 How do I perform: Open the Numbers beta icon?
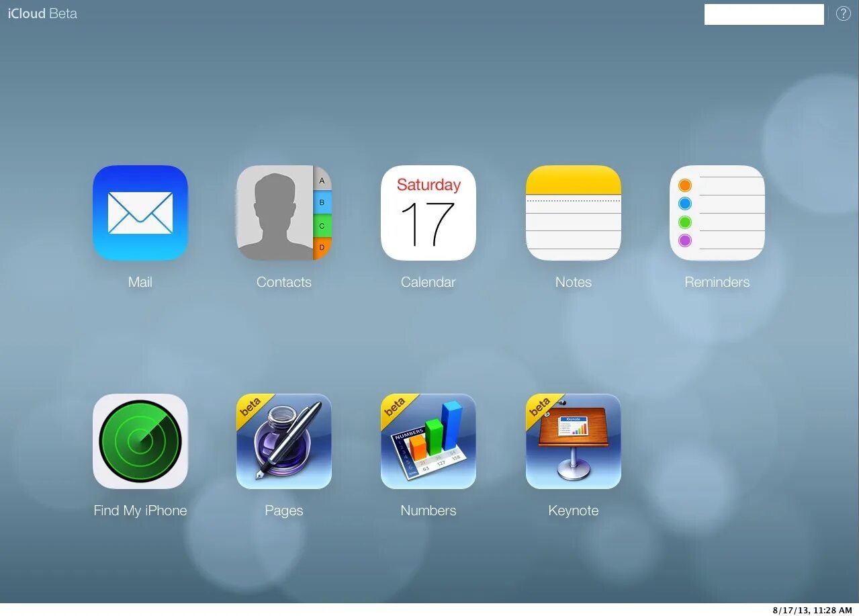coord(428,441)
